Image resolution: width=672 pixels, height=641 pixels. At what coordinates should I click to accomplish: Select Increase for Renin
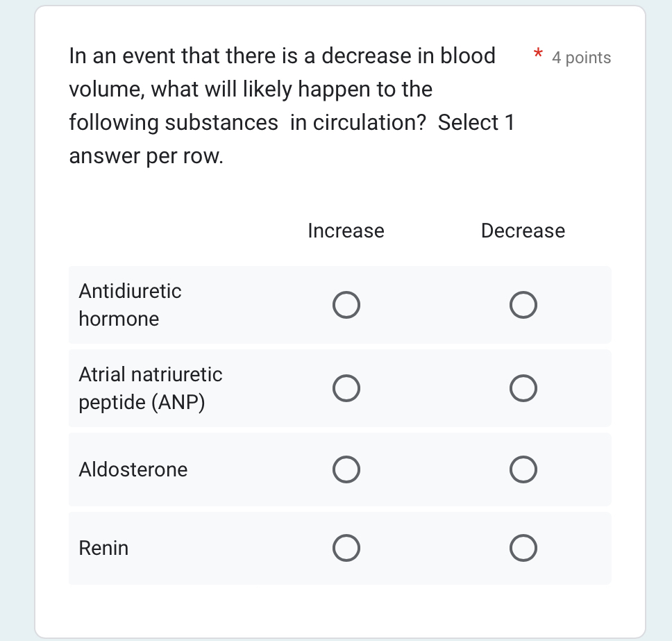(x=346, y=548)
